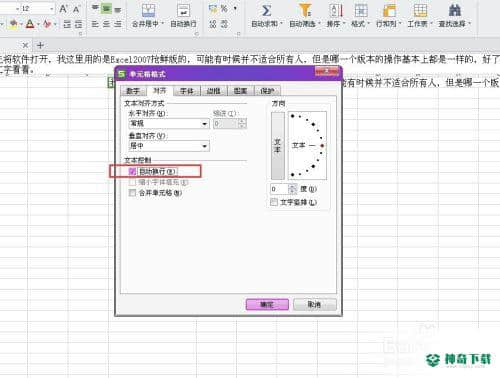Switch to the 对齐 tab
Screen dimensions: 500x378
[159, 90]
